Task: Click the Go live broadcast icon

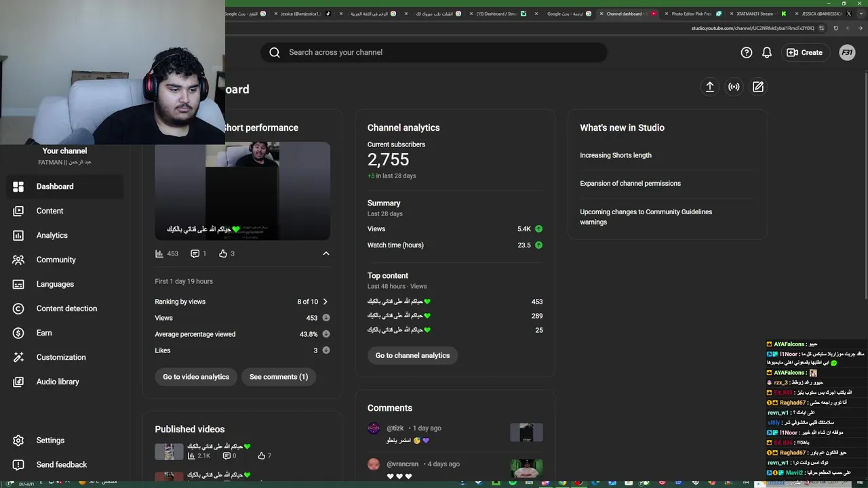Action: click(x=734, y=87)
